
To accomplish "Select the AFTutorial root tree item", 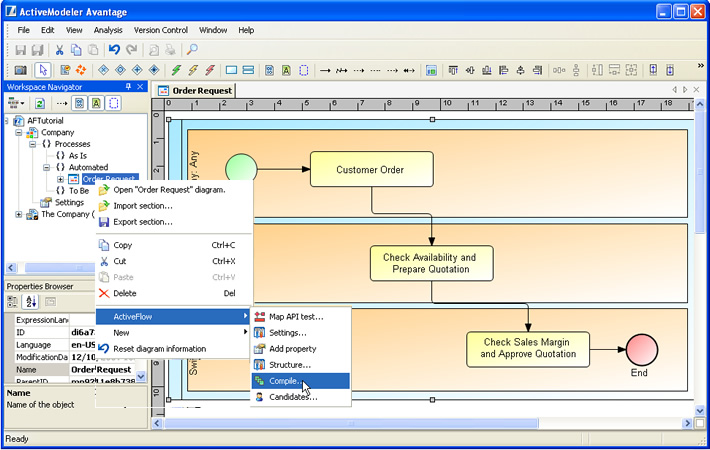I will click(45, 121).
